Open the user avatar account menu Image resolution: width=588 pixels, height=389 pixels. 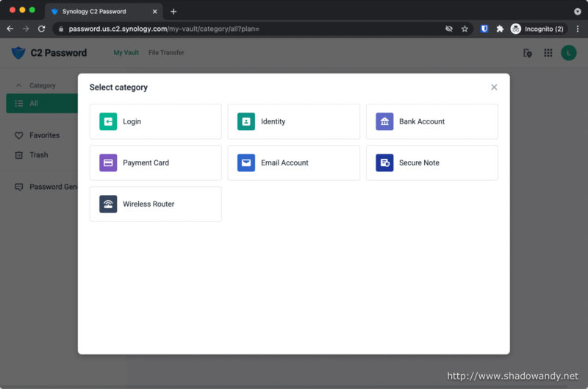tap(569, 53)
